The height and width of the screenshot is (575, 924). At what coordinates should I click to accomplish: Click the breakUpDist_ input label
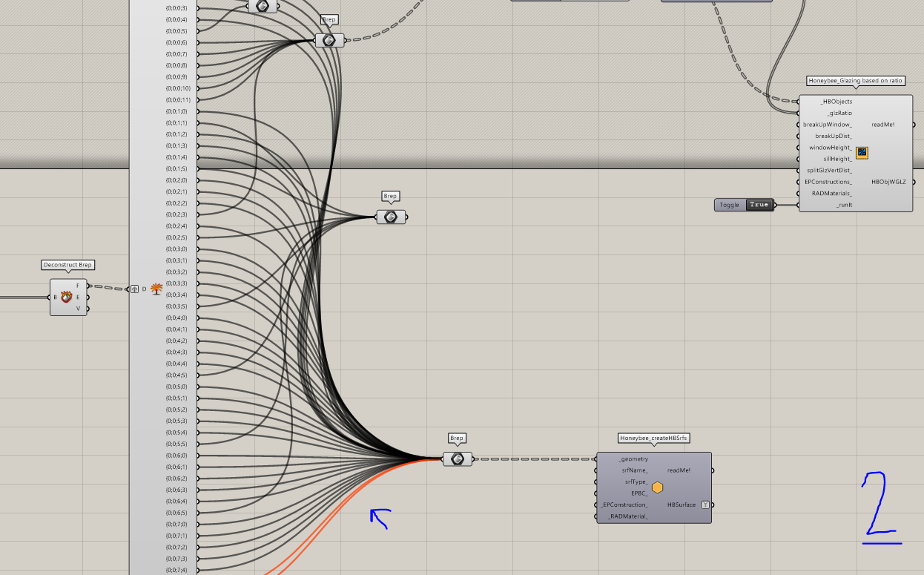834,136
